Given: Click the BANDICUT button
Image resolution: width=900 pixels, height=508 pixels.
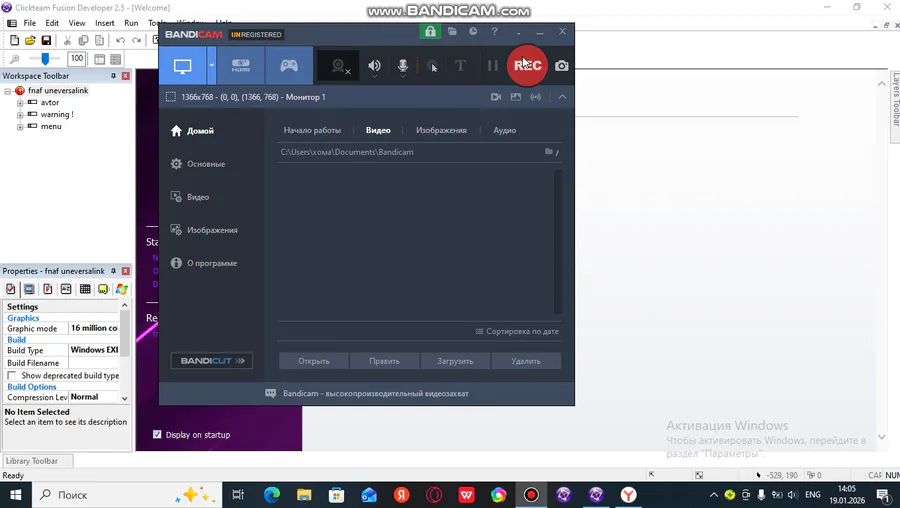Looking at the screenshot, I should point(212,360).
